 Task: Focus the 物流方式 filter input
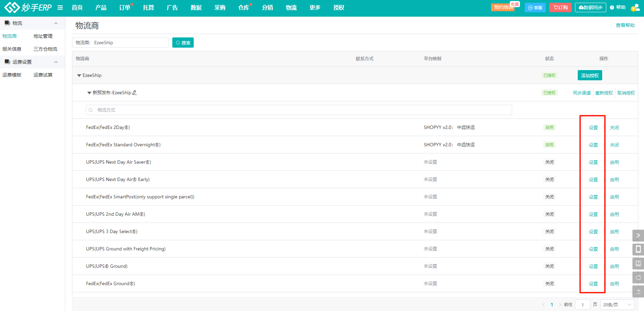pos(299,110)
